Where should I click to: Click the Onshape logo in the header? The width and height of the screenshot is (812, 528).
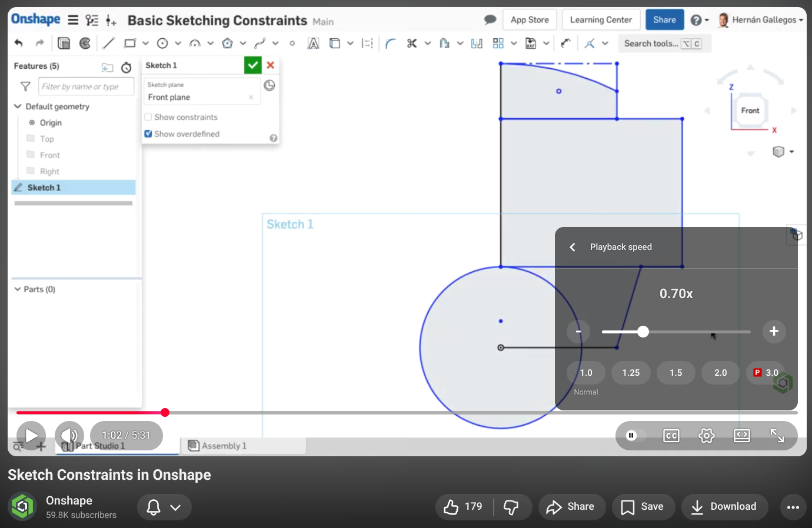pos(36,19)
